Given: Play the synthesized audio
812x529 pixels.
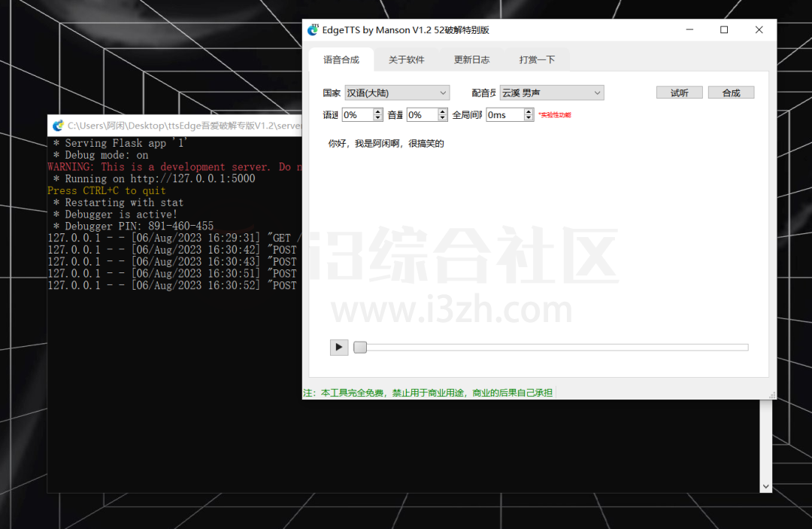Looking at the screenshot, I should pyautogui.click(x=339, y=347).
